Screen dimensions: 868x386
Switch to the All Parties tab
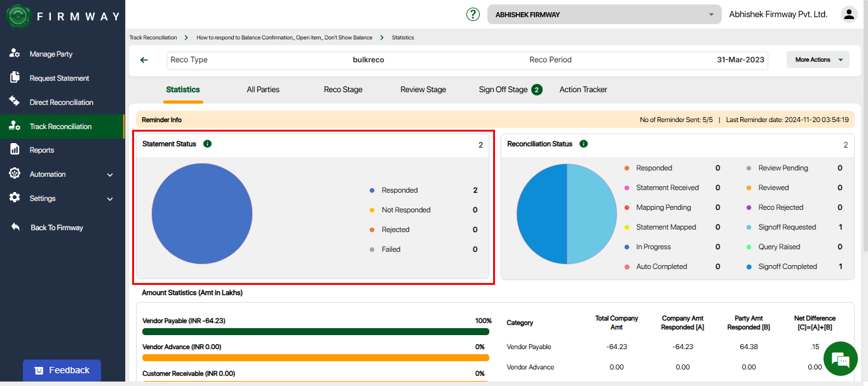point(263,90)
